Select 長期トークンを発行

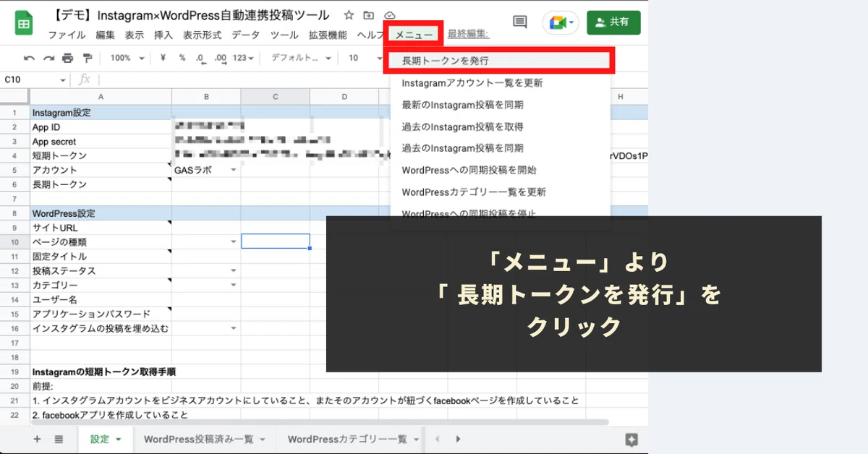pyautogui.click(x=499, y=61)
